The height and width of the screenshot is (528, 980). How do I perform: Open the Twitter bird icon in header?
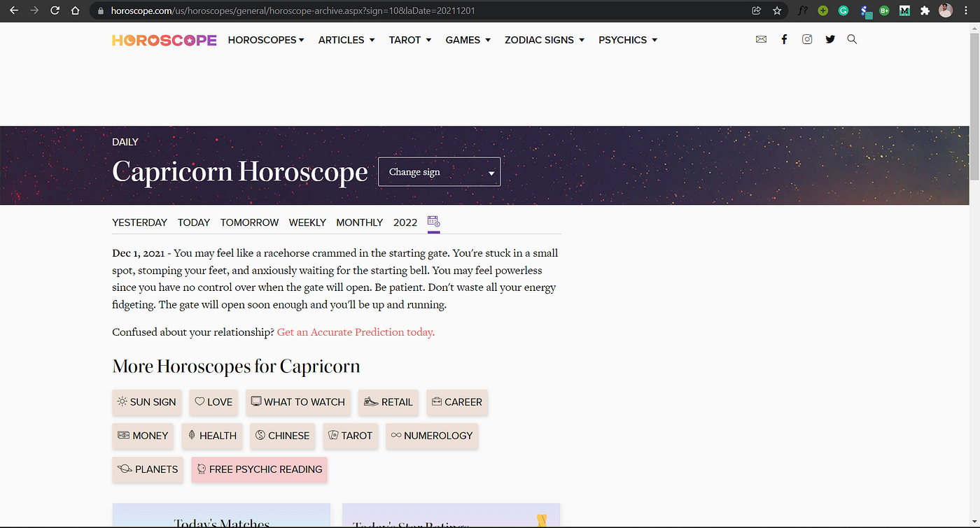point(830,40)
